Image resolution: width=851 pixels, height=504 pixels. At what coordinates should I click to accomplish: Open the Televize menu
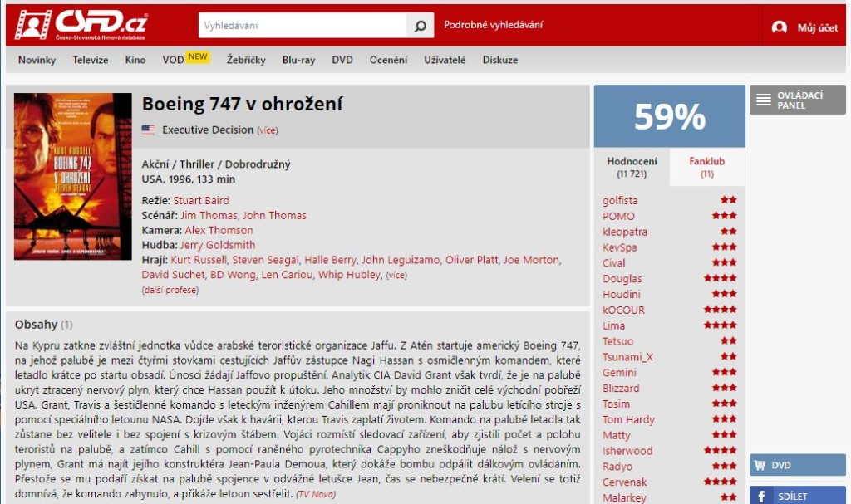[x=91, y=60]
